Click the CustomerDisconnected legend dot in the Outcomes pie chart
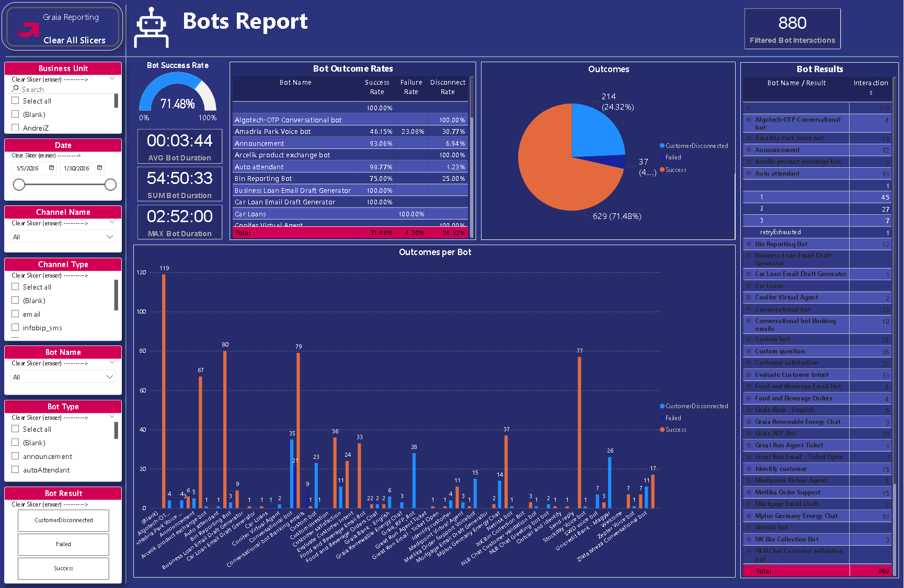 [662, 146]
